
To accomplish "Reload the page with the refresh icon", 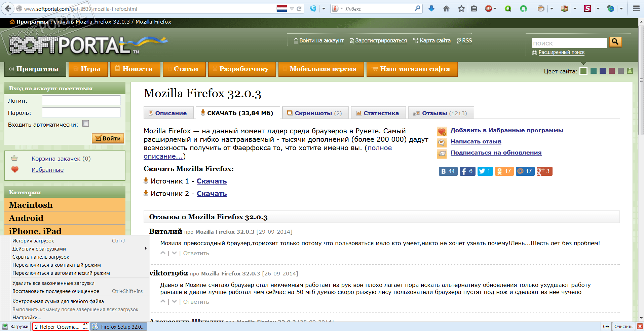I will click(x=299, y=9).
